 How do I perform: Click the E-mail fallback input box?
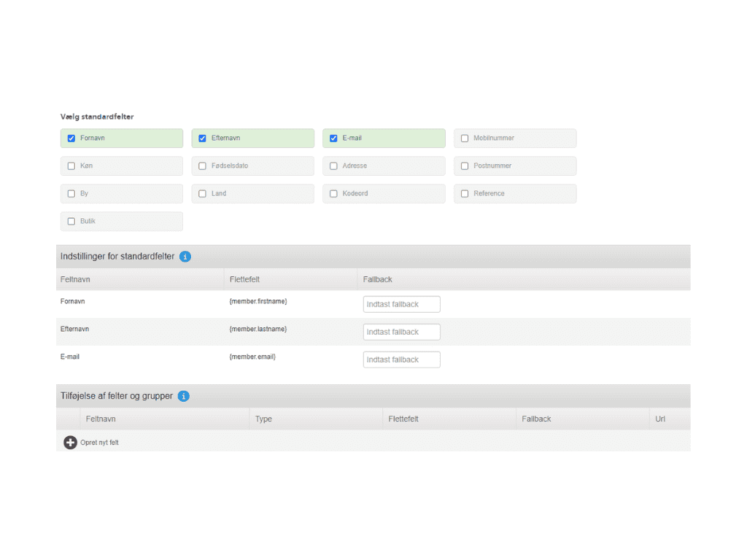coord(401,359)
